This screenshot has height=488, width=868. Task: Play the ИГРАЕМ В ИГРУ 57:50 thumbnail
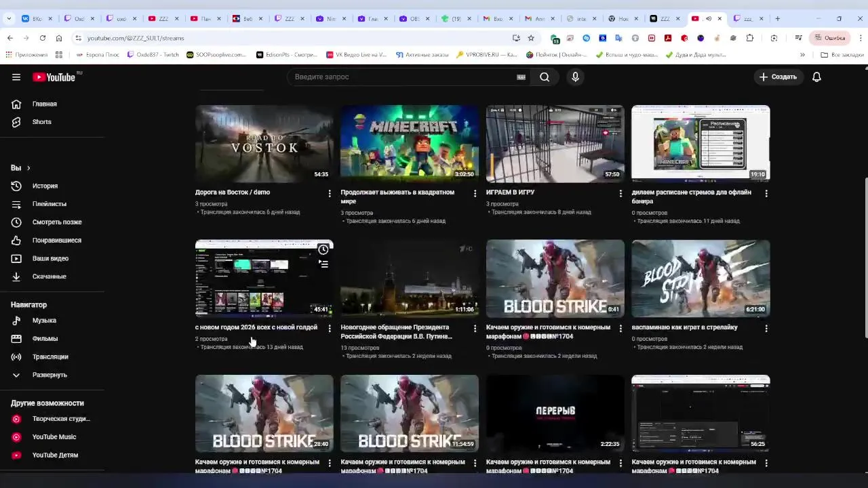(x=555, y=144)
